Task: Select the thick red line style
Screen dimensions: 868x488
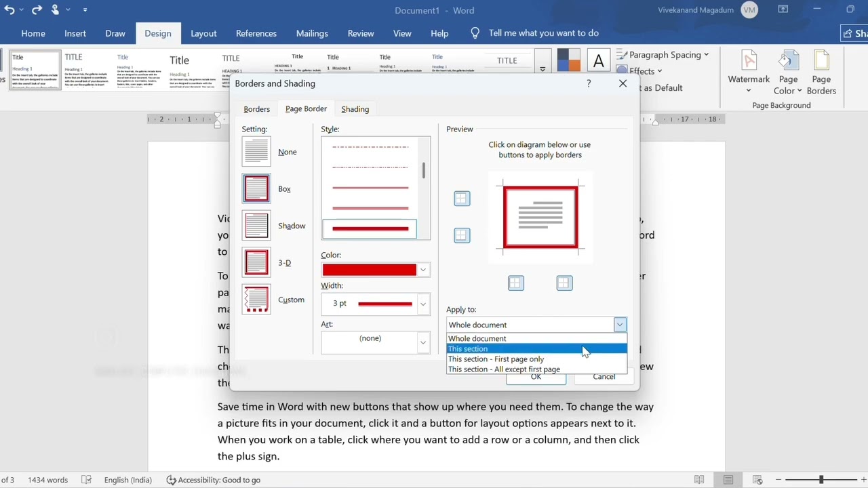Action: pyautogui.click(x=370, y=229)
